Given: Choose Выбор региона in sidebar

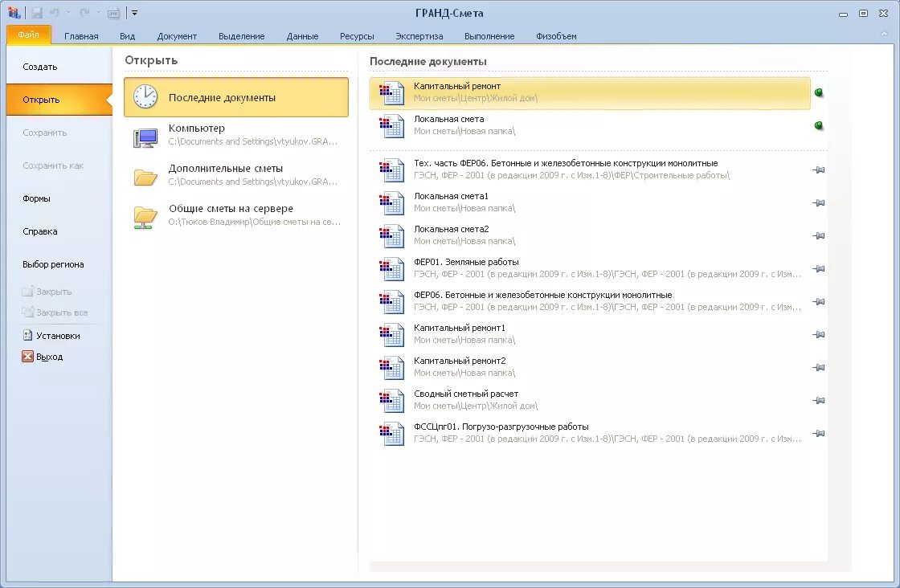Looking at the screenshot, I should pyautogui.click(x=59, y=264).
